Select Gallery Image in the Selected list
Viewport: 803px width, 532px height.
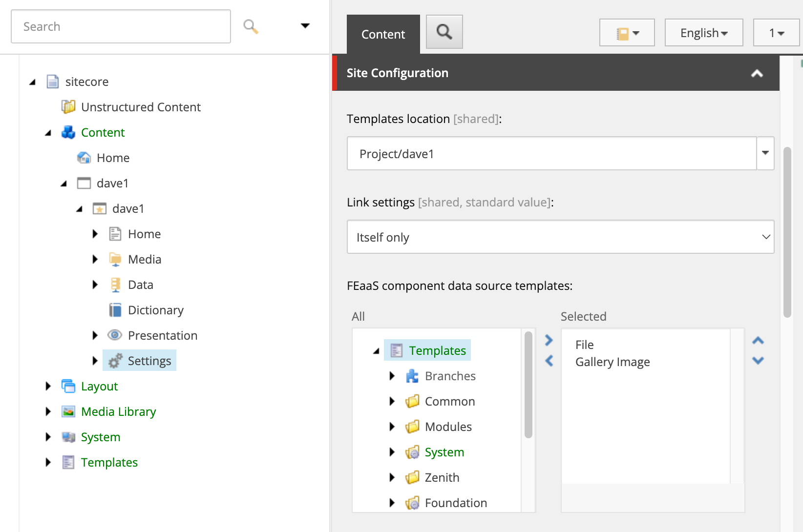[x=613, y=362]
